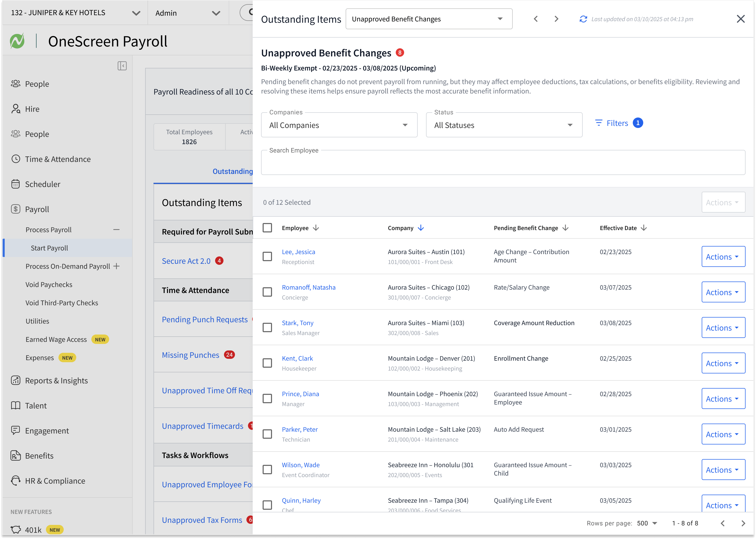Expand Process On-Demand Payroll with plus icon
Image resolution: width=756 pixels, height=539 pixels.
[116, 266]
